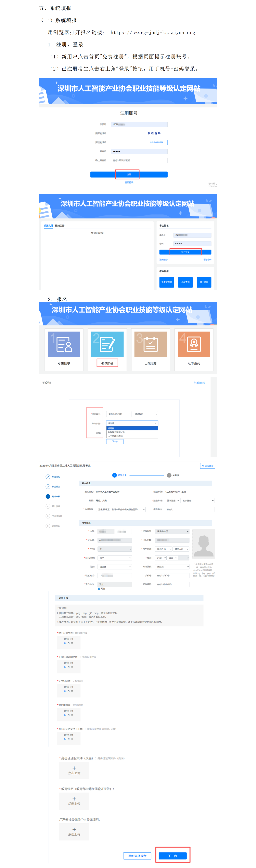Viewport: 256px width, 868px height.
Task: Open the 考生信息 card icon
Action: [x=64, y=344]
